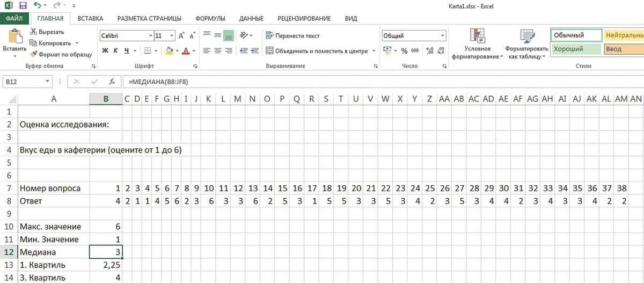Undo the last action
644x283 pixels.
click(38, 6)
